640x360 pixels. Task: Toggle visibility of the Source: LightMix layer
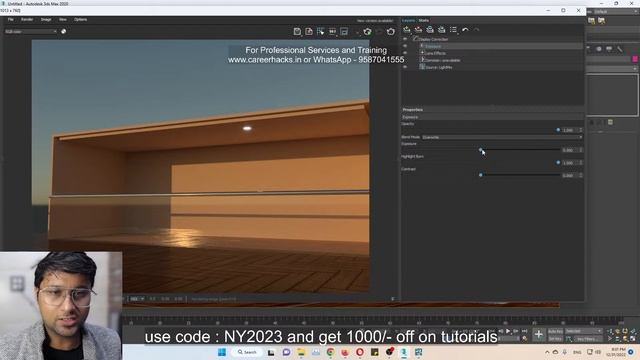405,67
